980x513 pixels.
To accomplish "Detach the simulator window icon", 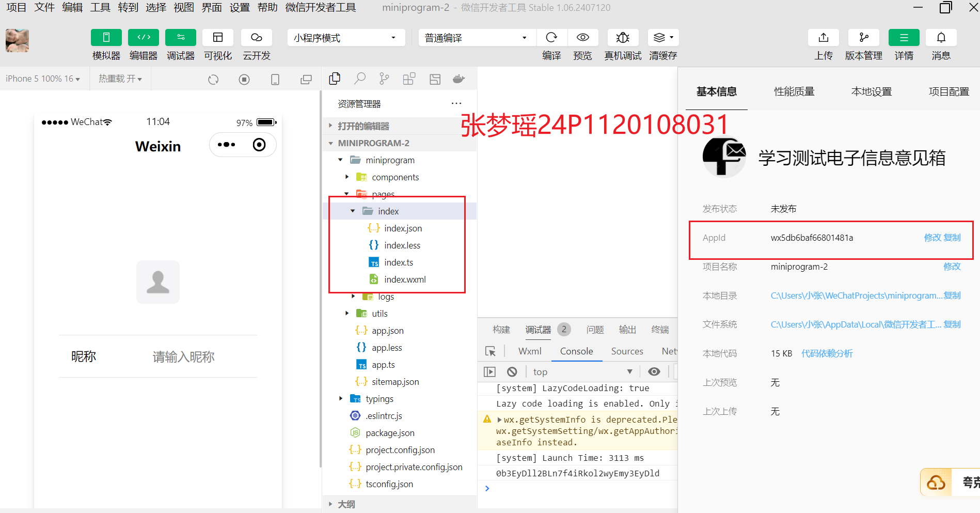I will point(306,80).
